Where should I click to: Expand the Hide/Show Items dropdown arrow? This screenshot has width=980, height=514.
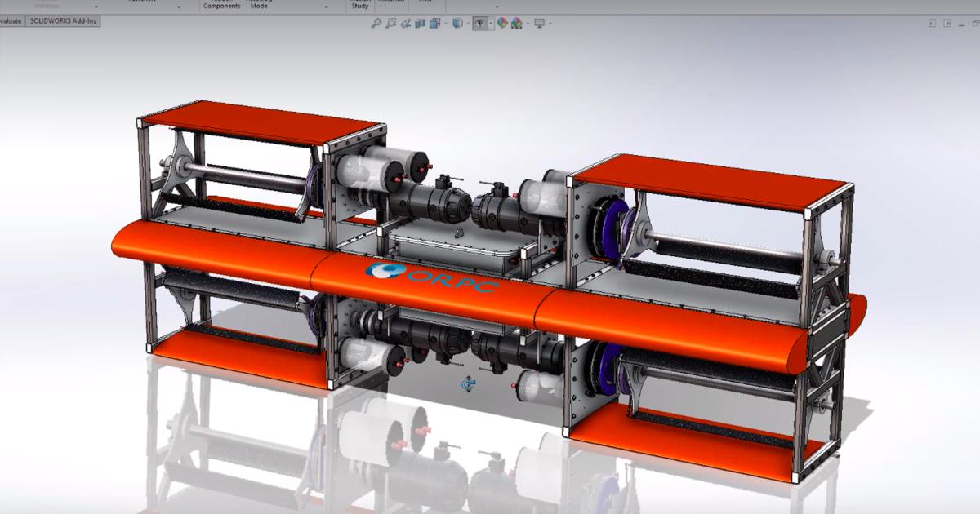tap(490, 24)
